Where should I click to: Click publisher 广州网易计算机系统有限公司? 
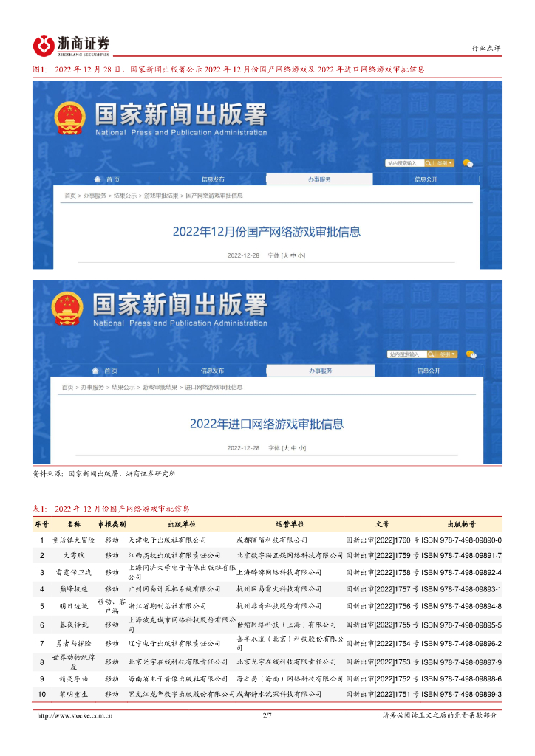coord(174,588)
